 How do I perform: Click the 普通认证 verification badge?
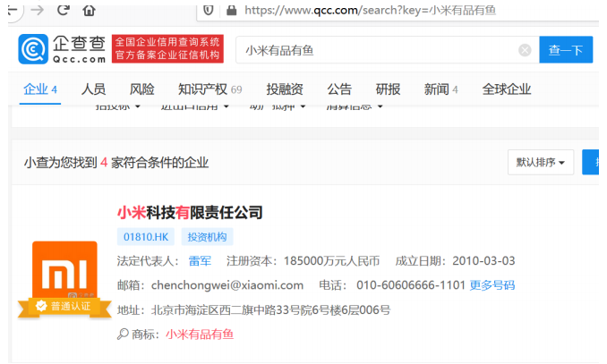coord(64,306)
